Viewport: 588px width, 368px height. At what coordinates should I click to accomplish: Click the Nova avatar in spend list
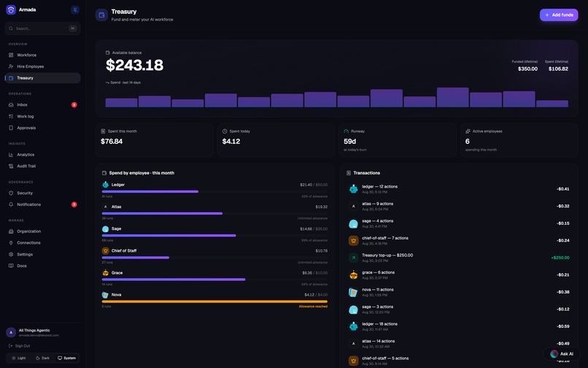pyautogui.click(x=105, y=295)
